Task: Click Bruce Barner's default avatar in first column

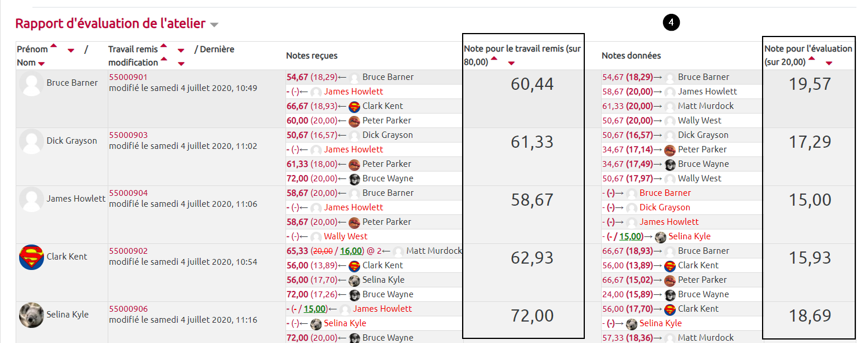Action: tap(31, 83)
